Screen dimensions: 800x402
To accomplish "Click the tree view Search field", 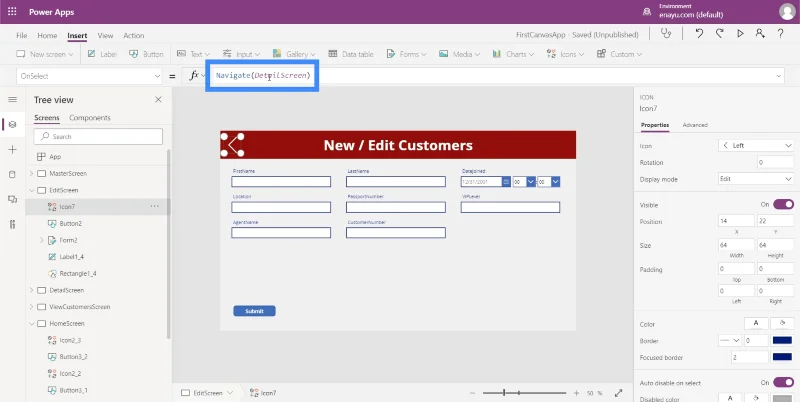I will click(98, 137).
